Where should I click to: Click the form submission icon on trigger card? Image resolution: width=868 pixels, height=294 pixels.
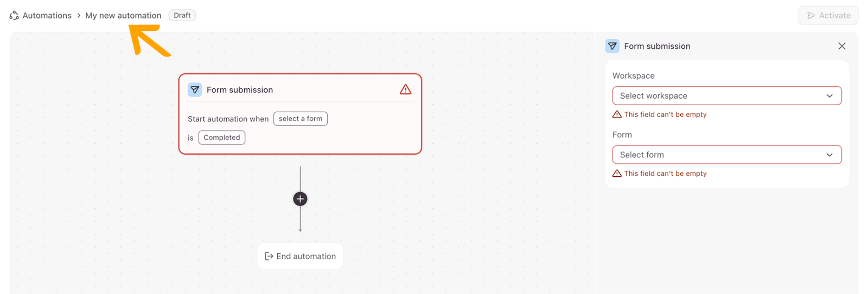pyautogui.click(x=195, y=90)
